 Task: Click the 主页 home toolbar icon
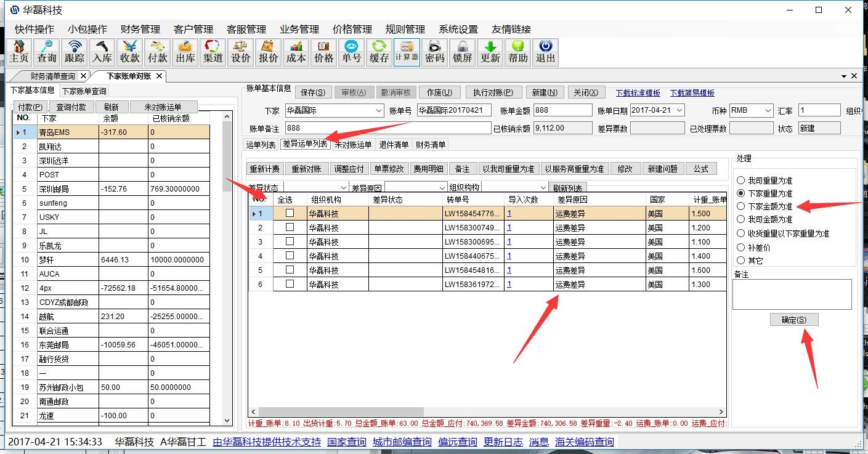click(x=18, y=52)
